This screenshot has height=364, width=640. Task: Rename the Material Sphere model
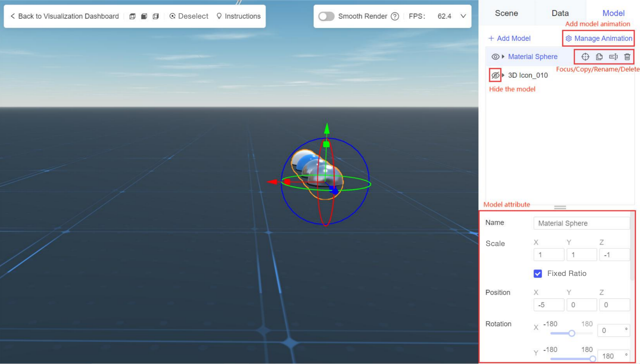613,57
